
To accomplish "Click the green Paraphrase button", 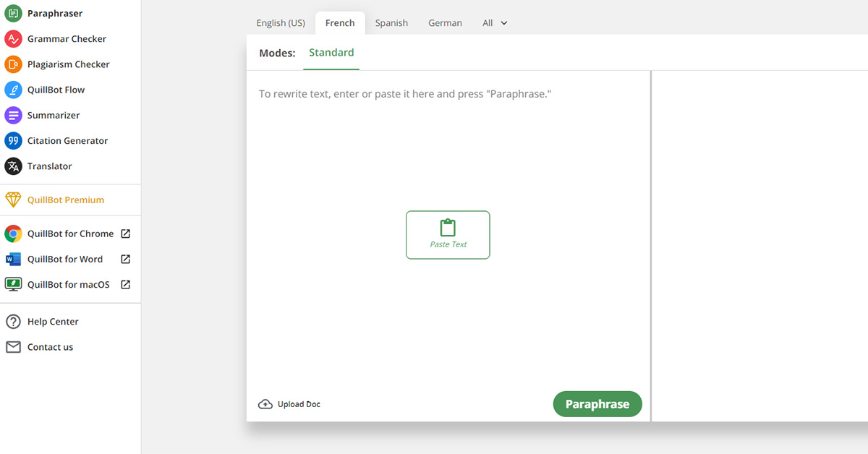I will tap(597, 404).
